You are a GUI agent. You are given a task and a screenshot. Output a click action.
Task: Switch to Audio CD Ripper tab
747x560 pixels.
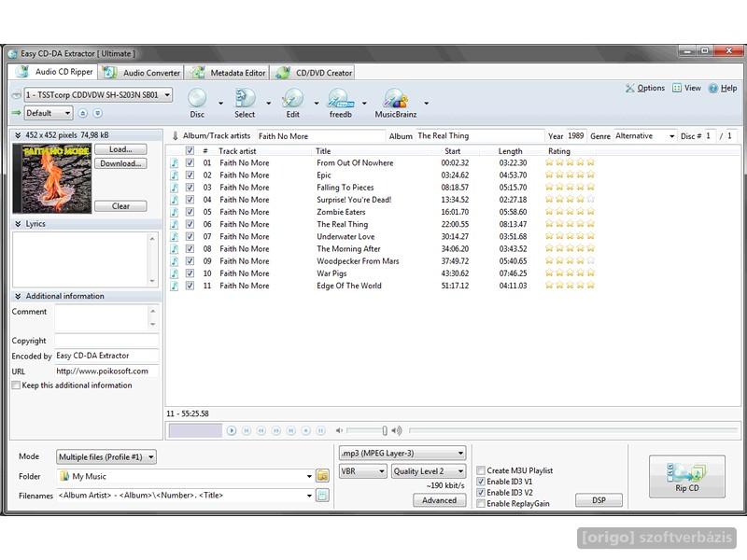[x=53, y=72]
